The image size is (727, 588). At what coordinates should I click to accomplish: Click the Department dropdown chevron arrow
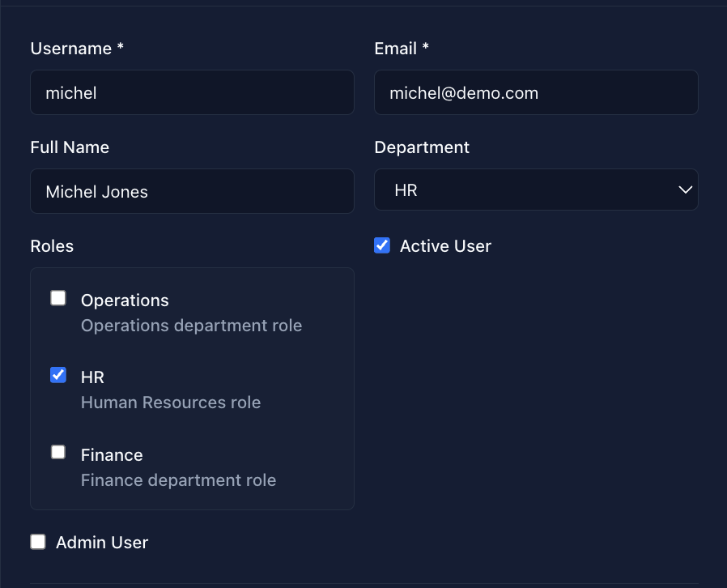[685, 190]
